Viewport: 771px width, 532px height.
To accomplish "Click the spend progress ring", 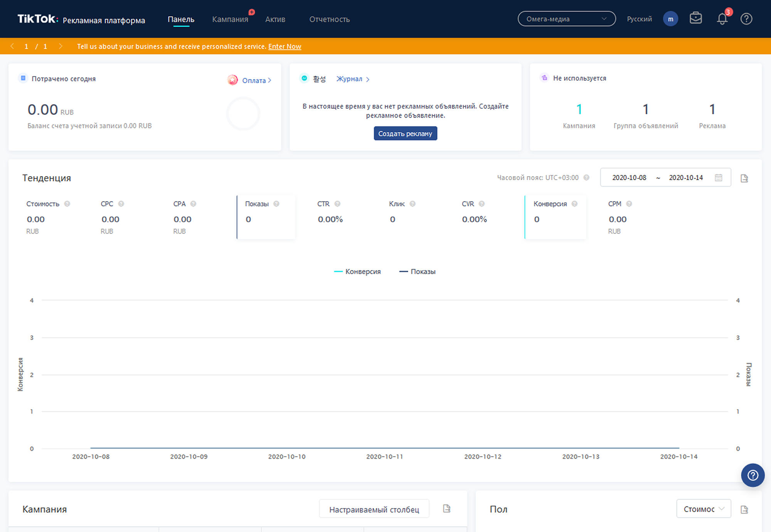I will (243, 114).
